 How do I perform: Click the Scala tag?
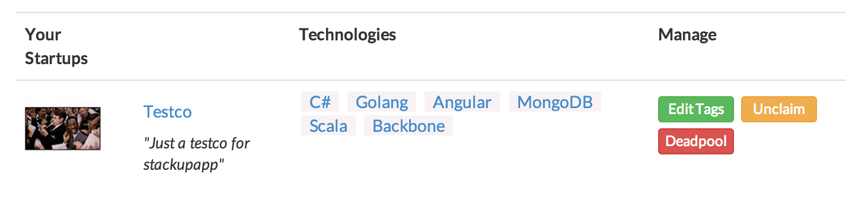tap(328, 126)
